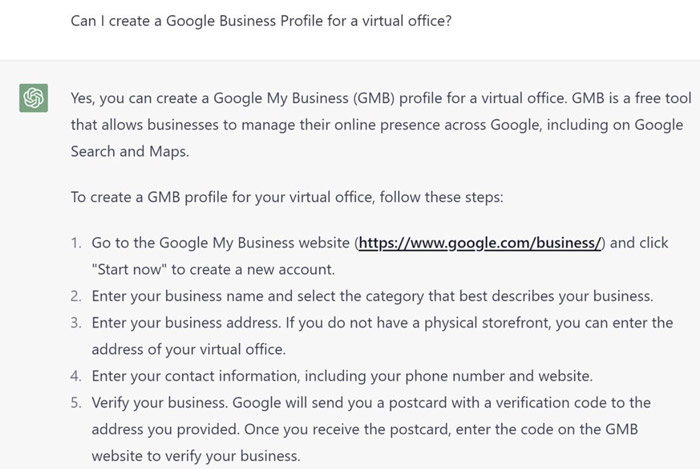Click step 2 'Enter your business name'
The width and height of the screenshot is (700, 469).
[x=372, y=296]
